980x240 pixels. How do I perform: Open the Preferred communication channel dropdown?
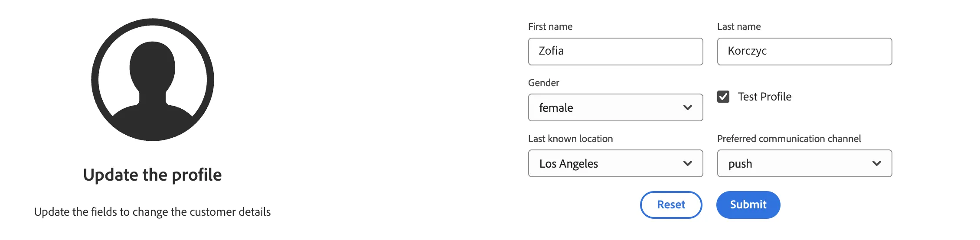pos(804,163)
